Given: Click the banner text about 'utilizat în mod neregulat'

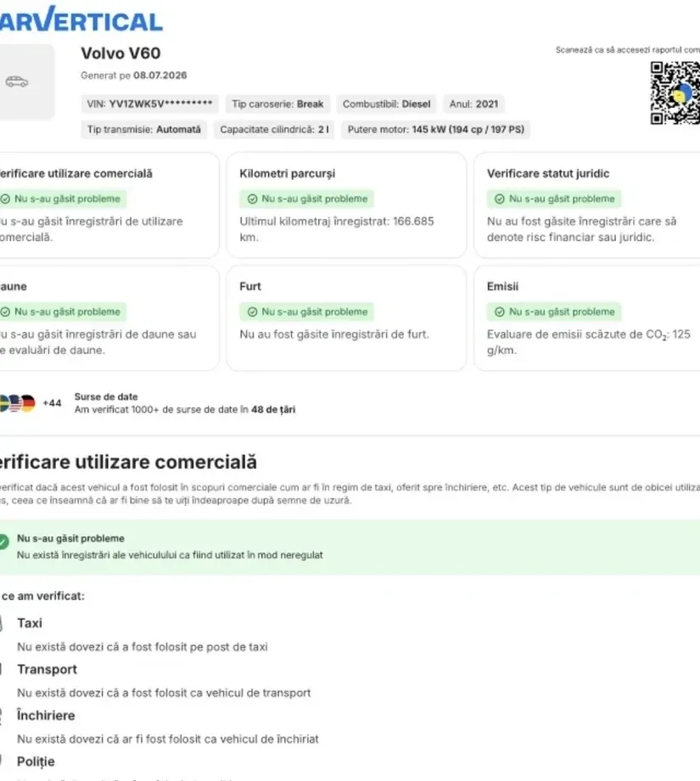Looking at the screenshot, I should (170, 555).
